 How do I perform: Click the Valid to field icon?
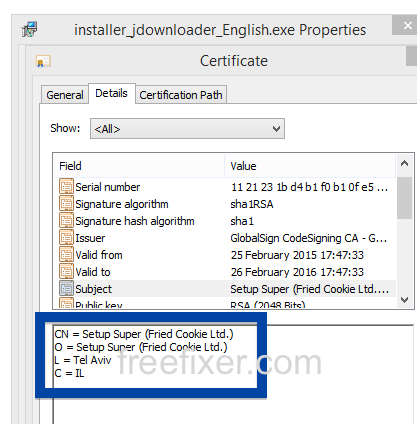66,271
